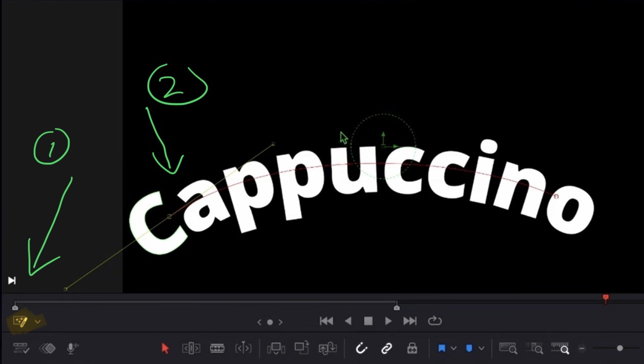This screenshot has height=364, width=644.
Task: Click the Insert Clip icon
Action: (276, 348)
